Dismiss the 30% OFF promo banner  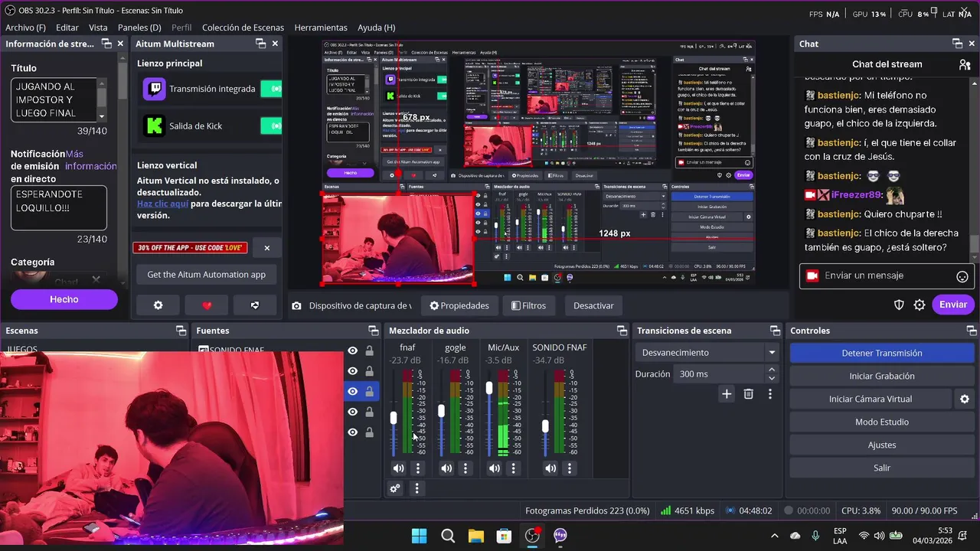point(267,248)
